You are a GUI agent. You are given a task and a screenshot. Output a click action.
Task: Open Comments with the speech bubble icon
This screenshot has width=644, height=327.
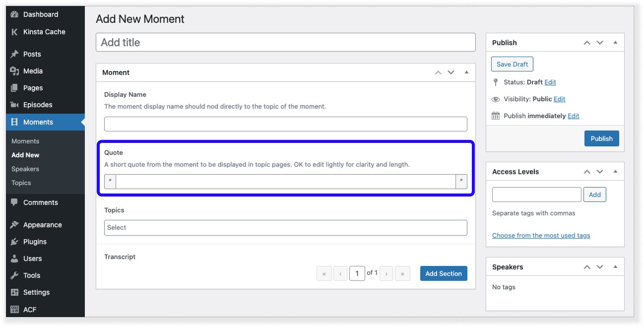point(14,202)
